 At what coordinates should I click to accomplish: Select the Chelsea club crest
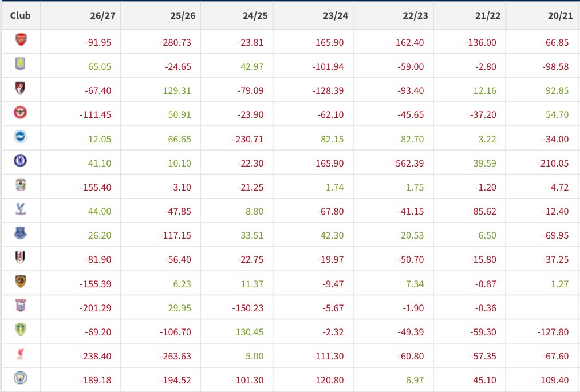click(x=21, y=160)
